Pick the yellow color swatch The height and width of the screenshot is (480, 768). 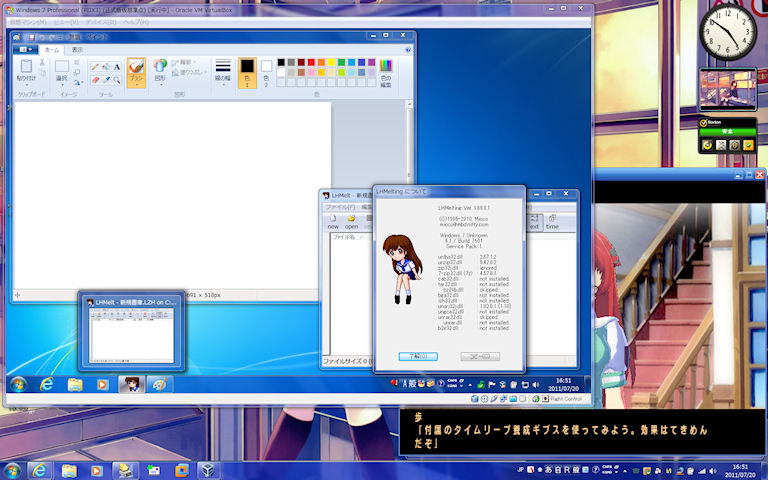[x=331, y=62]
